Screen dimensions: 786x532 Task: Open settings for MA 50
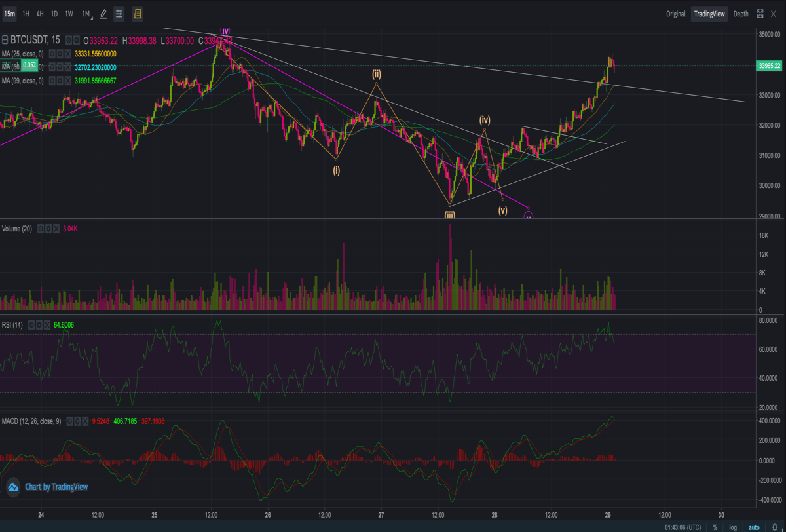60,67
